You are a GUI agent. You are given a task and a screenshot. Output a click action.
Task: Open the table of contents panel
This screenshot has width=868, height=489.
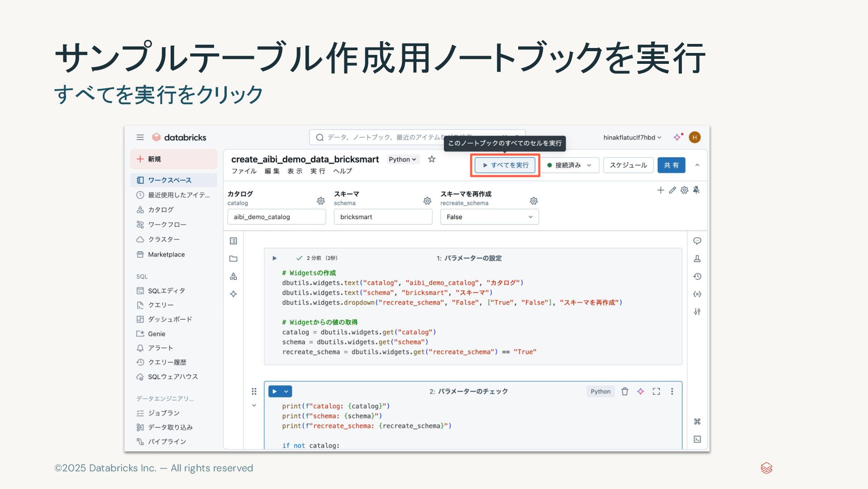234,241
